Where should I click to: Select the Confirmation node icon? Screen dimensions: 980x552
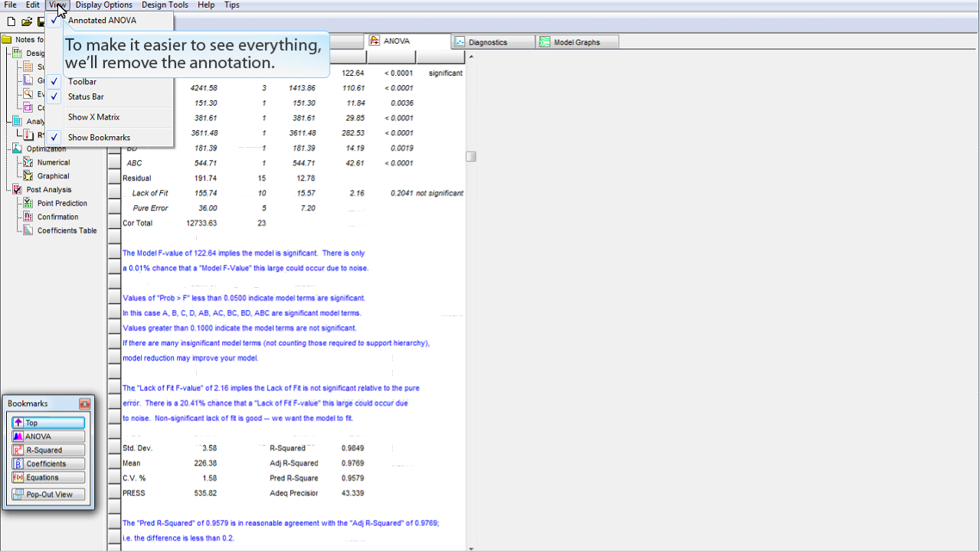[x=28, y=217]
